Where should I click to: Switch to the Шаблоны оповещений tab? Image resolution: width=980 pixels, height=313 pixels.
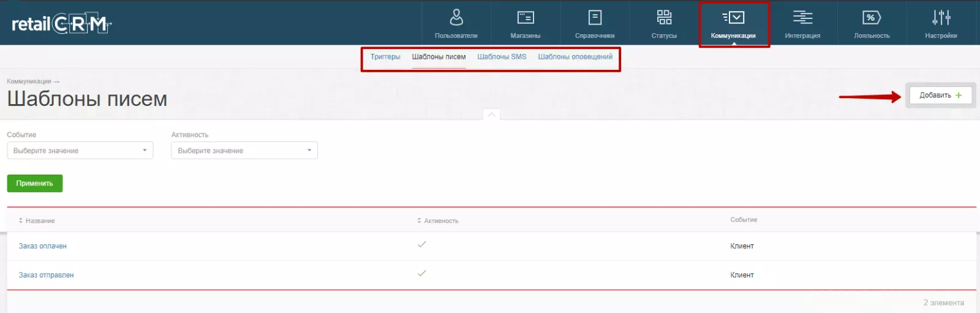pyautogui.click(x=575, y=57)
